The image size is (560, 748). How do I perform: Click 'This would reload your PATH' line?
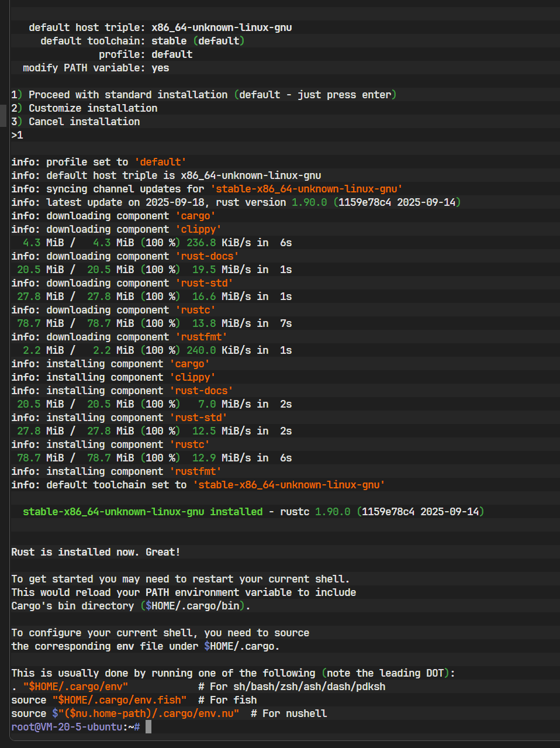[x=184, y=592]
